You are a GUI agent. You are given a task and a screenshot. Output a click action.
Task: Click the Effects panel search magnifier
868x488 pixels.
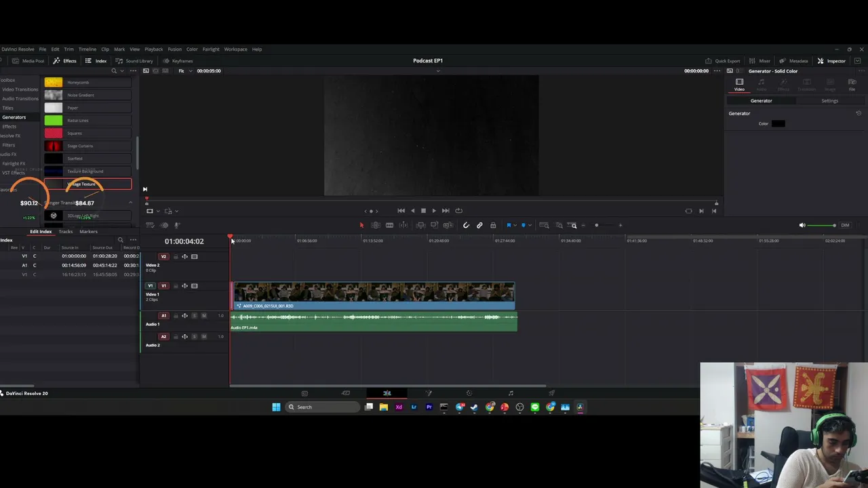[114, 71]
